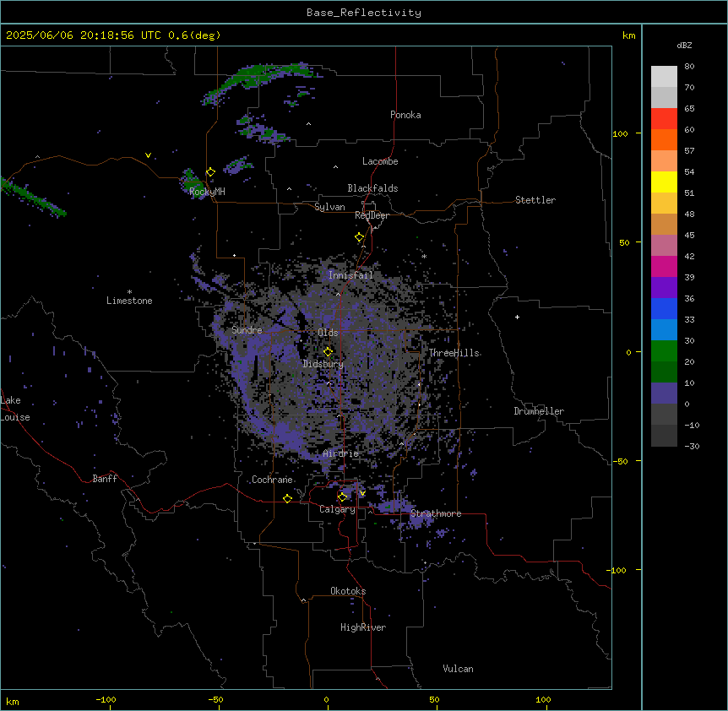Viewport: 728px width, 711px height.
Task: Click the 80 value on the dBZ scale
Action: tap(689, 67)
